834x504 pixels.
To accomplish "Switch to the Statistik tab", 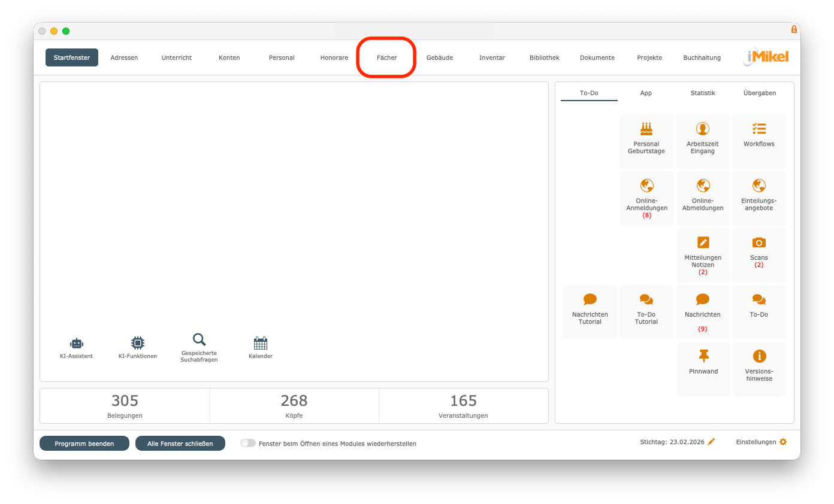I will (703, 93).
